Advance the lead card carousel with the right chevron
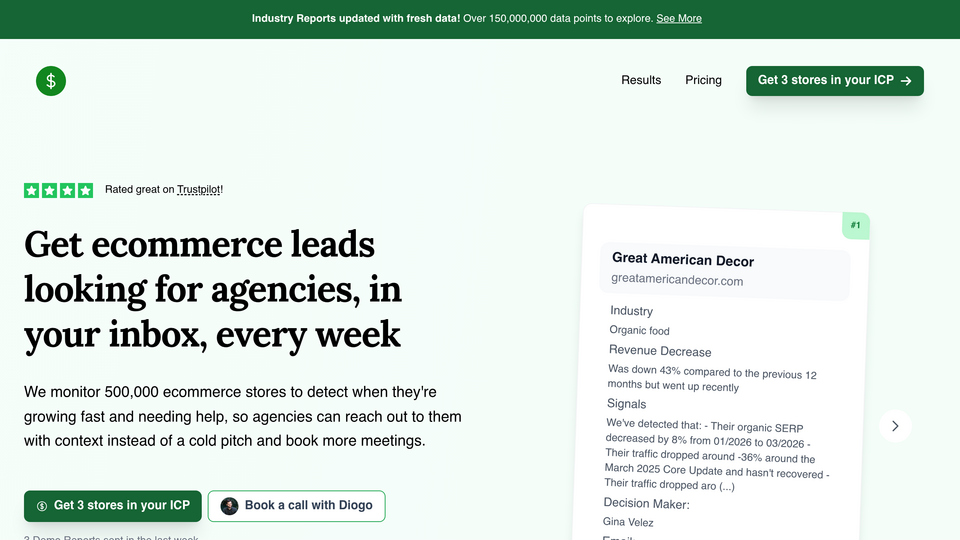 tap(895, 426)
